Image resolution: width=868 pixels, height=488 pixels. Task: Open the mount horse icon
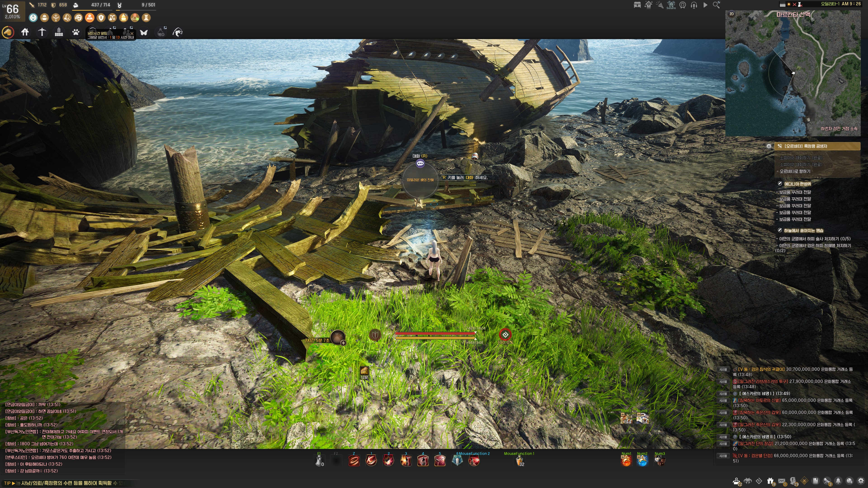click(8, 32)
